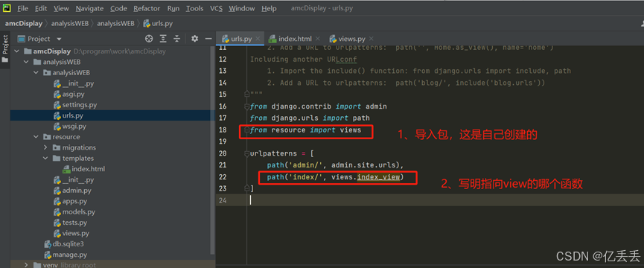Toggle code fold at line 15 docstring end
The image size is (644, 268).
(x=246, y=95)
